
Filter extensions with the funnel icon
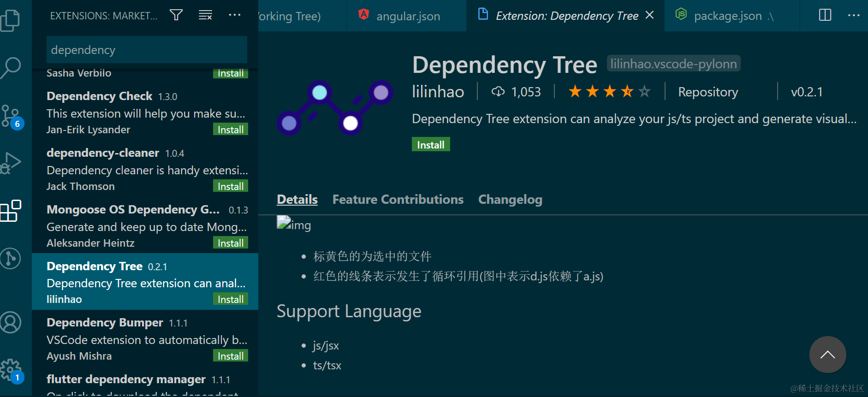176,15
